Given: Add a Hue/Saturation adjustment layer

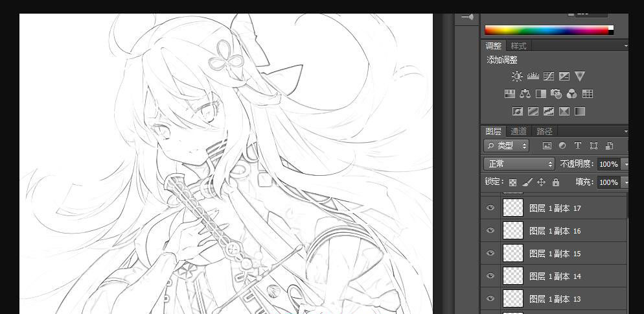Looking at the screenshot, I should [509, 94].
